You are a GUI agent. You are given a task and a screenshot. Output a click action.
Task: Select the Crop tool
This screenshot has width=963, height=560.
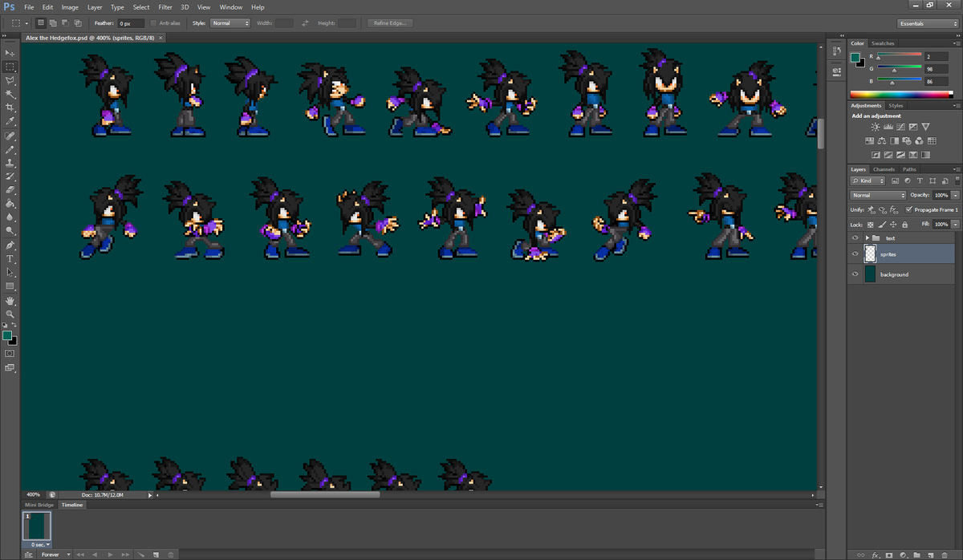[10, 108]
